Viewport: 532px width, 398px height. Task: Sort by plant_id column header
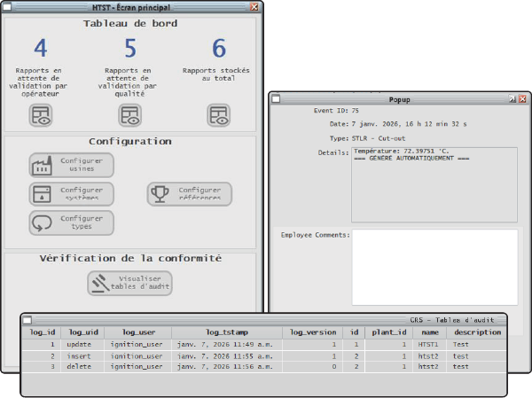(389, 332)
